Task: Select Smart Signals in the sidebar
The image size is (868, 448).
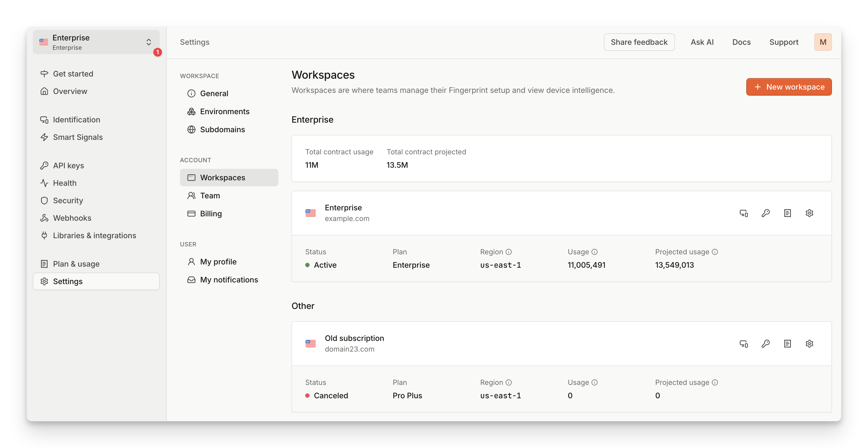Action: coord(78,137)
